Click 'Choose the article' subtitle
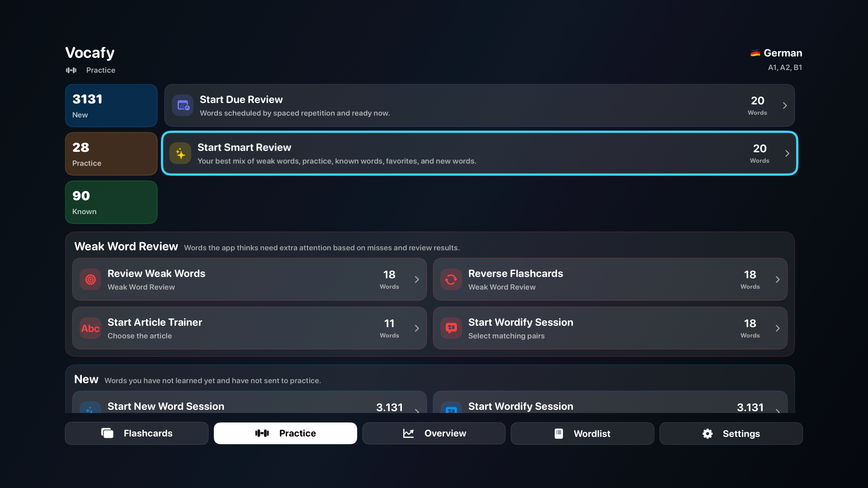The width and height of the screenshot is (868, 488). click(140, 336)
